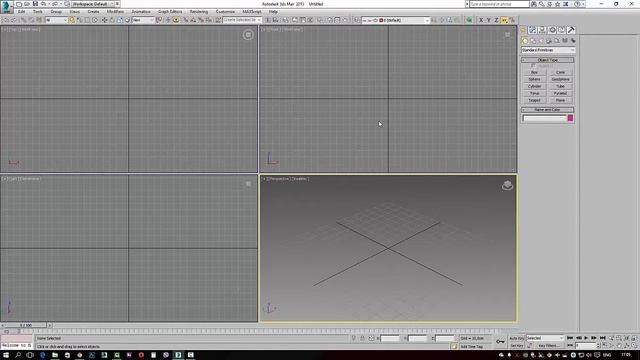Restrict to Y axis constraint
640x360 pixels.
pos(489,20)
